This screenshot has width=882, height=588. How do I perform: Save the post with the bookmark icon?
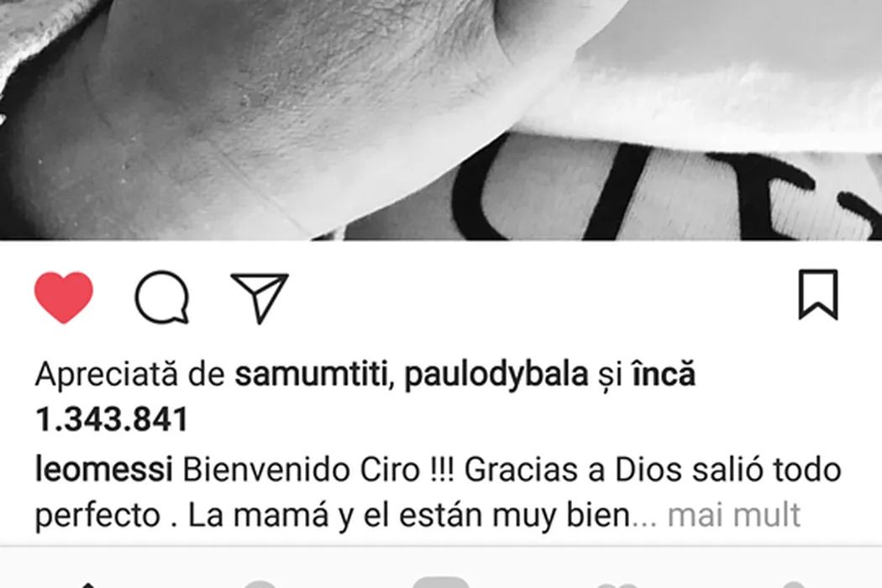pyautogui.click(x=818, y=295)
